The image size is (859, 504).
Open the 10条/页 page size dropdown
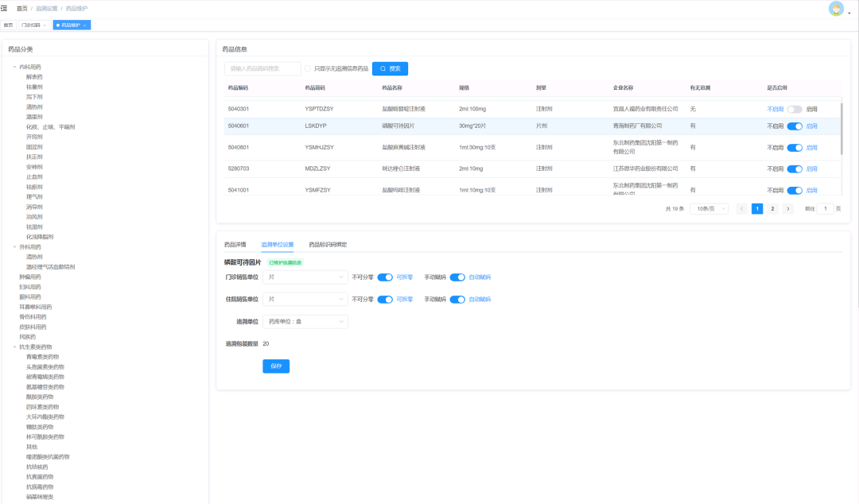[x=709, y=208]
